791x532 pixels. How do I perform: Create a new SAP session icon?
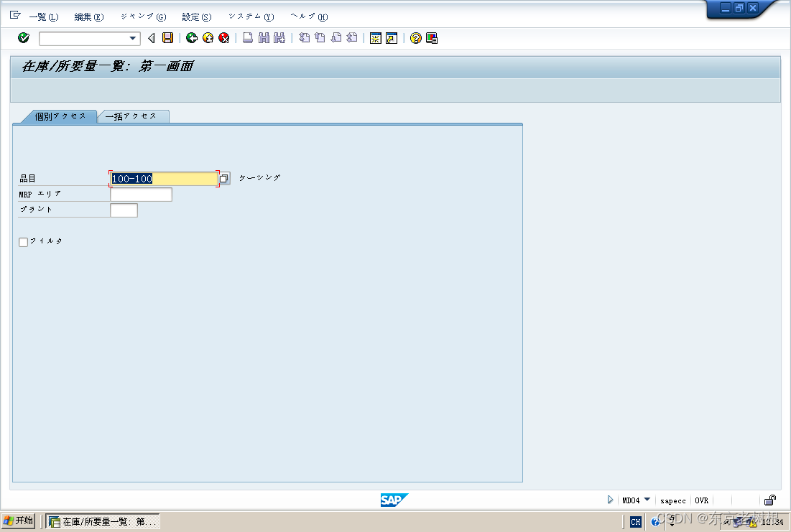(376, 38)
